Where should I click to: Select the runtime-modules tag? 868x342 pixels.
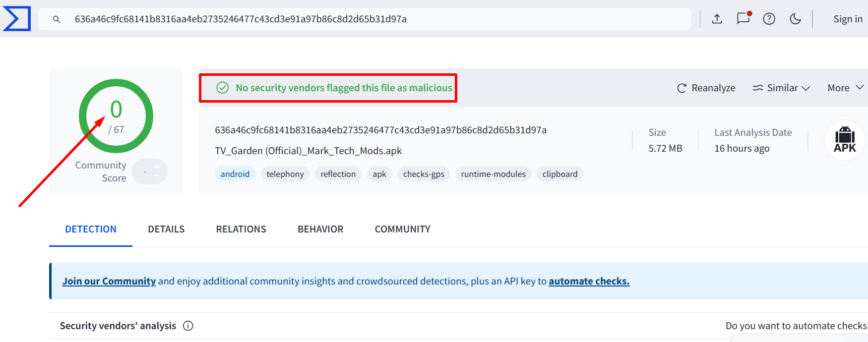click(494, 174)
